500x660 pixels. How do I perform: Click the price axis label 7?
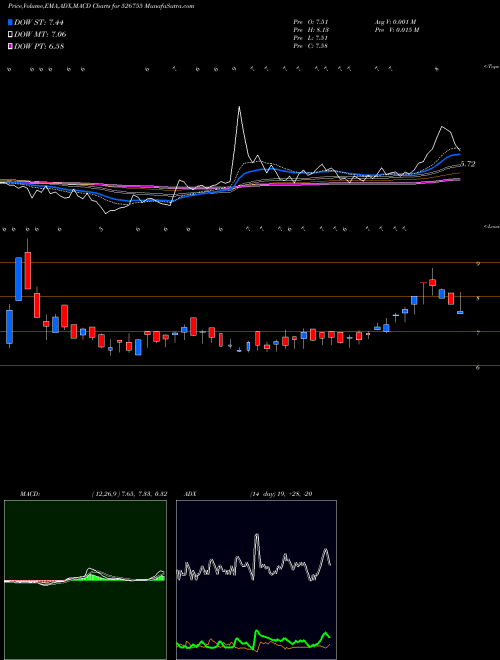point(478,333)
